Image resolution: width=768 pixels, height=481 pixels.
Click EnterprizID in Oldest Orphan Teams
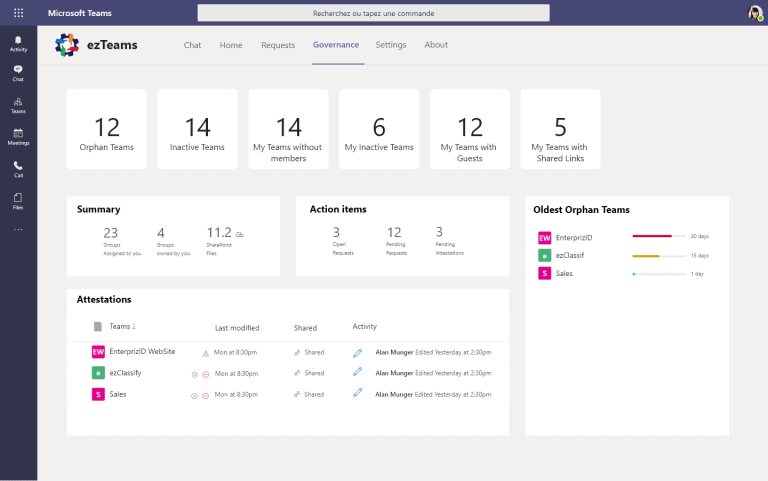click(574, 238)
